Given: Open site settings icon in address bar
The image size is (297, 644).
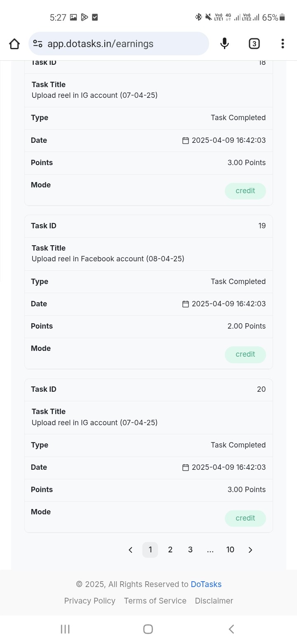Looking at the screenshot, I should tap(38, 44).
